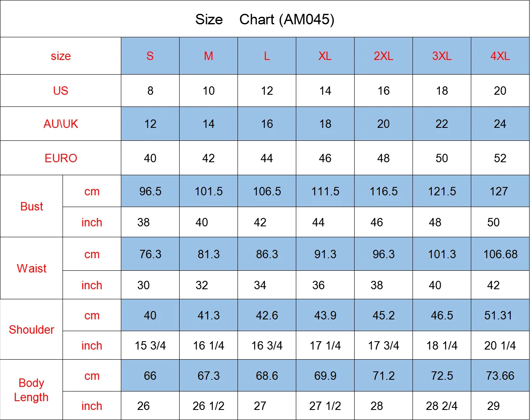Viewport: 530px width, 420px height.
Task: Click the 73.66 body length value
Action: coord(500,376)
